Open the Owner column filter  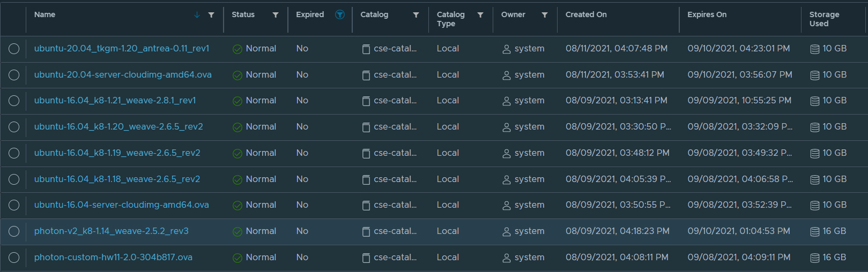coord(545,15)
